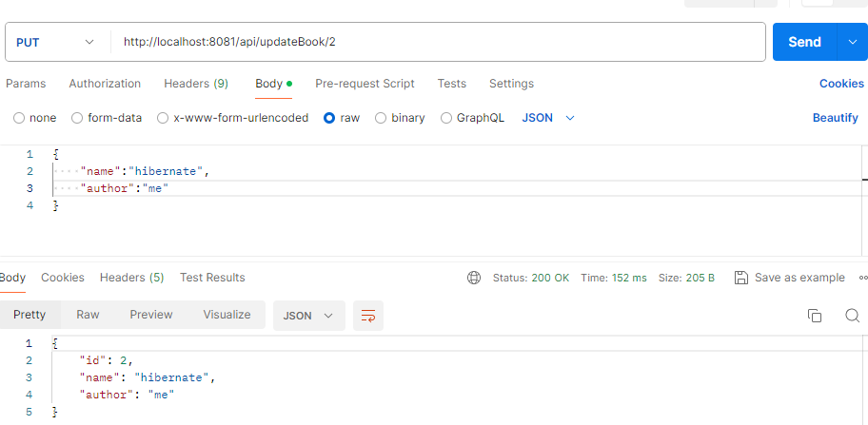Select the request Body tab

(x=273, y=84)
